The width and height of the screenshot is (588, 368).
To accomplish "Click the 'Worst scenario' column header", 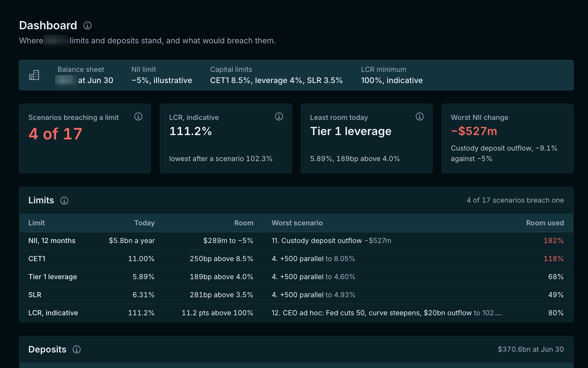I will coord(297,223).
